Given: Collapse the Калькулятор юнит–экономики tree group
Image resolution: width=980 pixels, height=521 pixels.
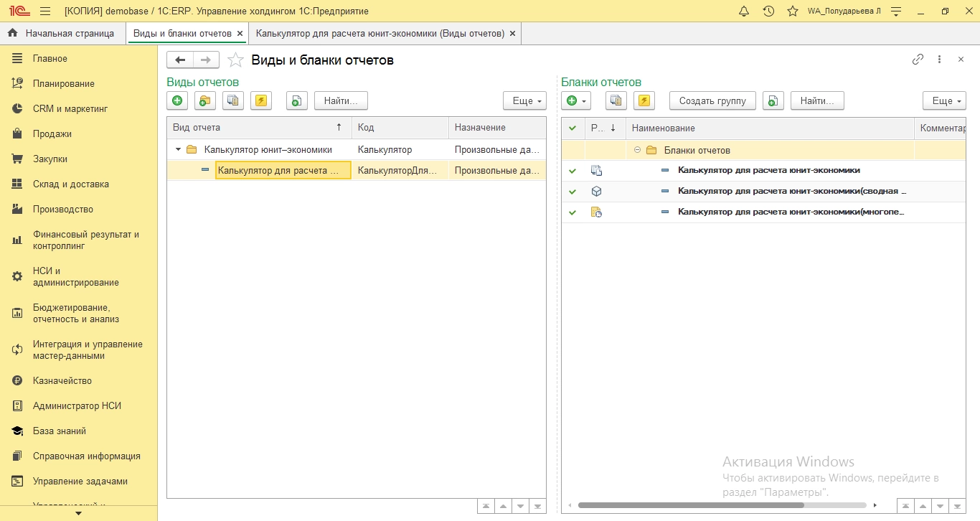Looking at the screenshot, I should click(178, 150).
